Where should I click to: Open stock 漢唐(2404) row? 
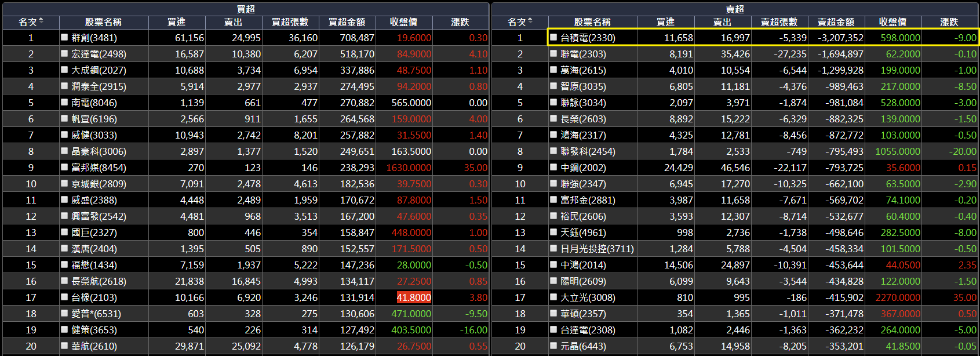coord(246,248)
